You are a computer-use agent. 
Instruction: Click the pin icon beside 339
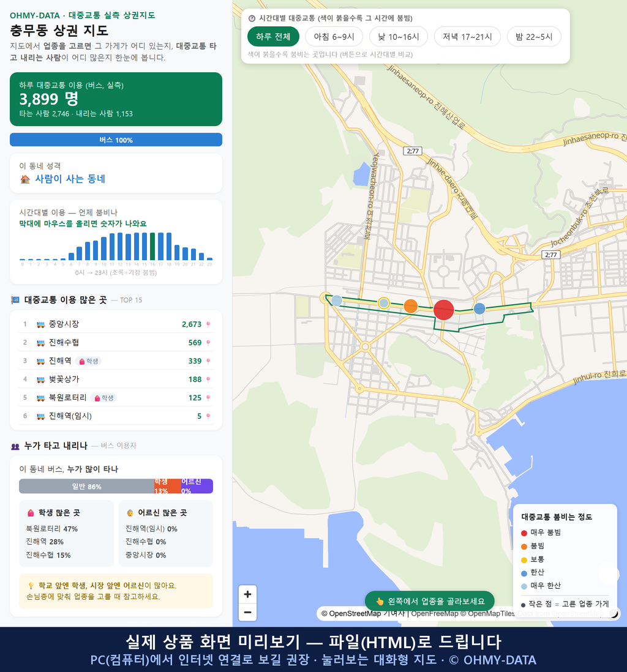click(208, 361)
